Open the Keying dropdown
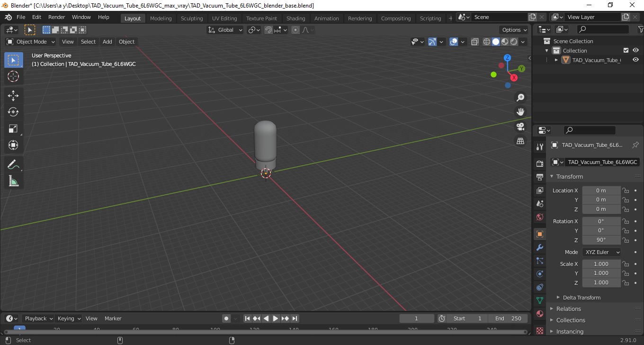The height and width of the screenshot is (345, 644). (68, 318)
